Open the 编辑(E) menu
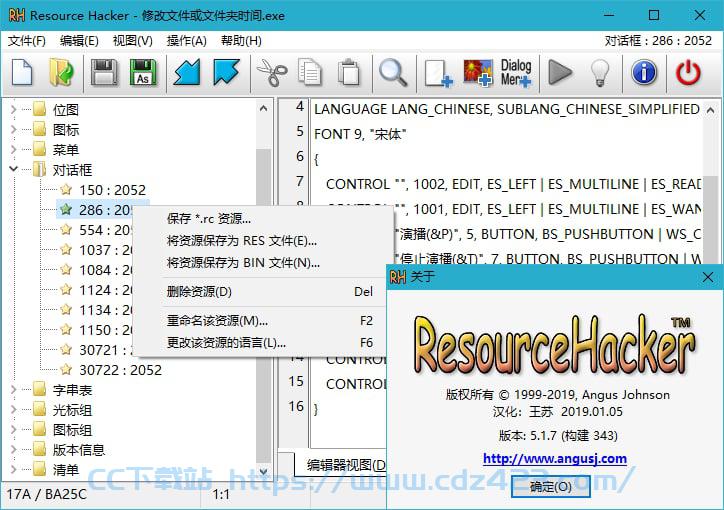This screenshot has height=510, width=724. click(79, 41)
